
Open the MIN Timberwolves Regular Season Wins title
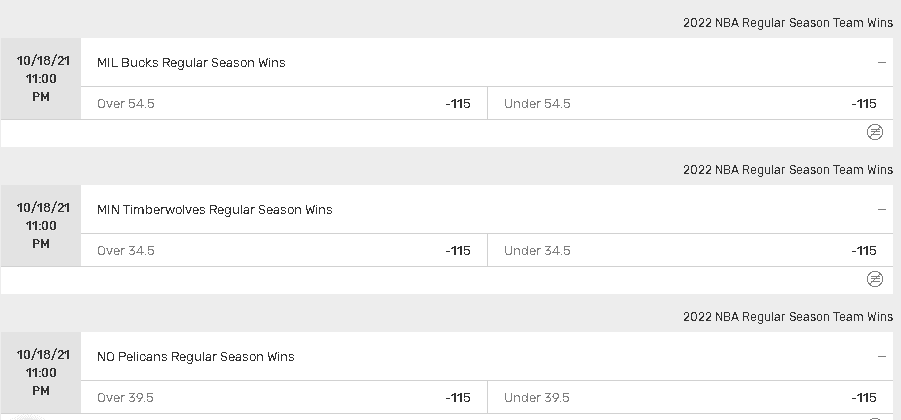tap(214, 210)
